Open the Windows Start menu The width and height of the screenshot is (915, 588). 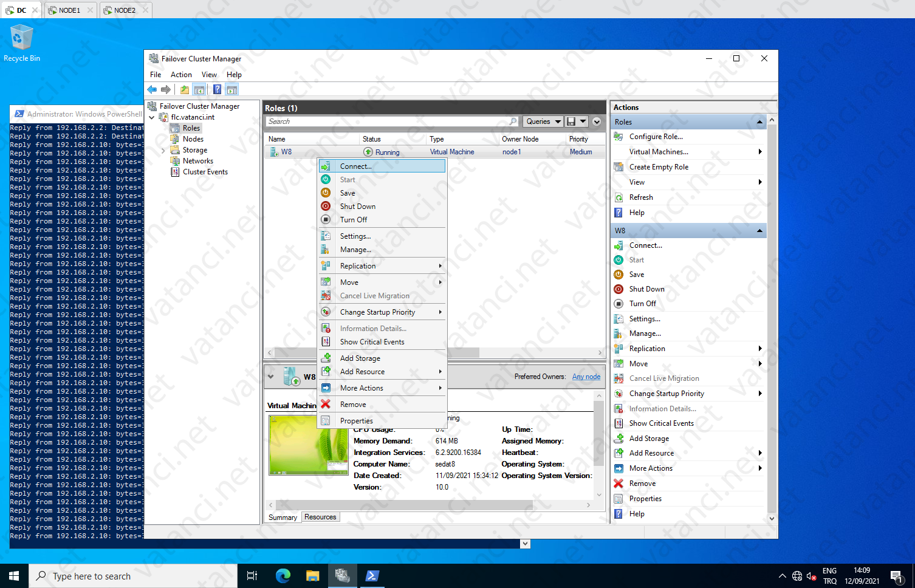coord(14,576)
